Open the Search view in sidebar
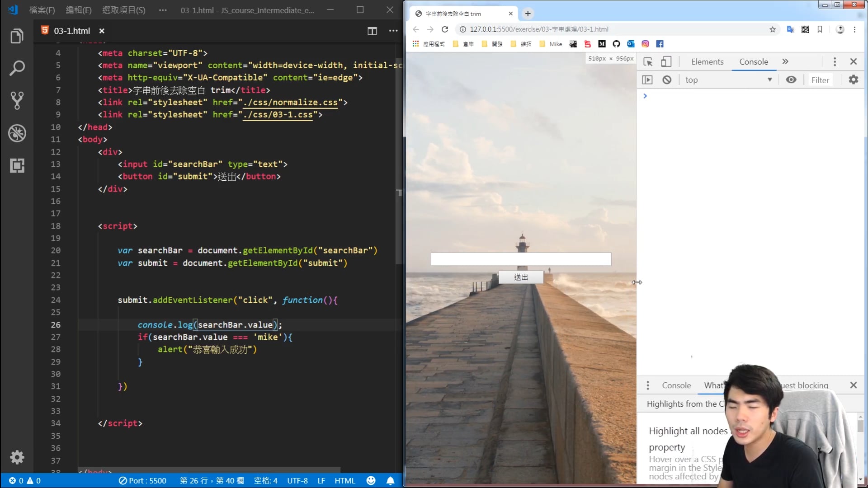This screenshot has height=488, width=868. point(17,68)
